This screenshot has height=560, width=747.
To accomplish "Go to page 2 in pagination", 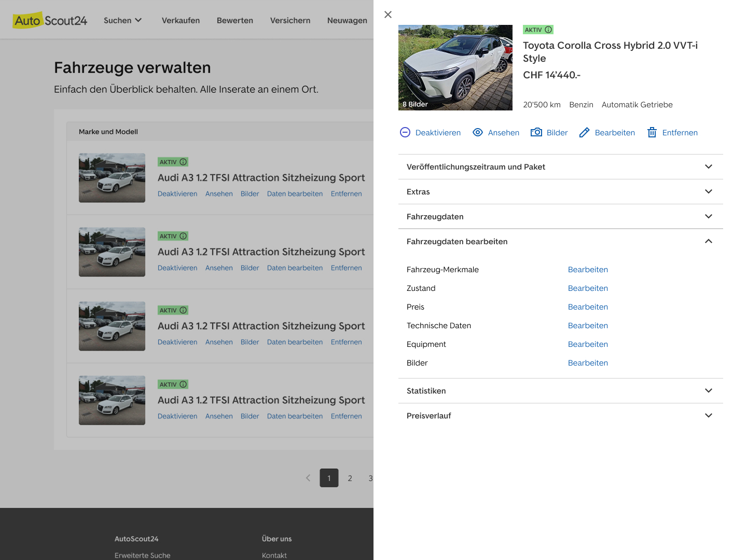I will (350, 478).
